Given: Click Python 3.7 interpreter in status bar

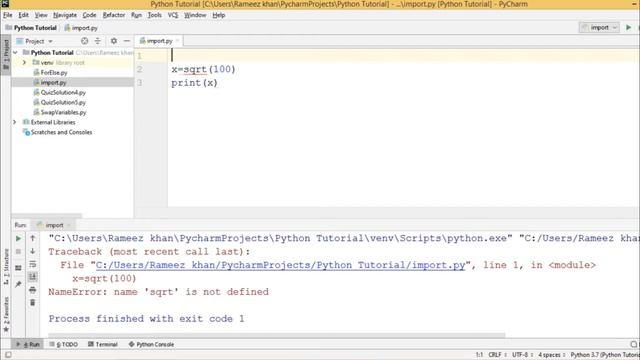Looking at the screenshot, I should (605, 355).
